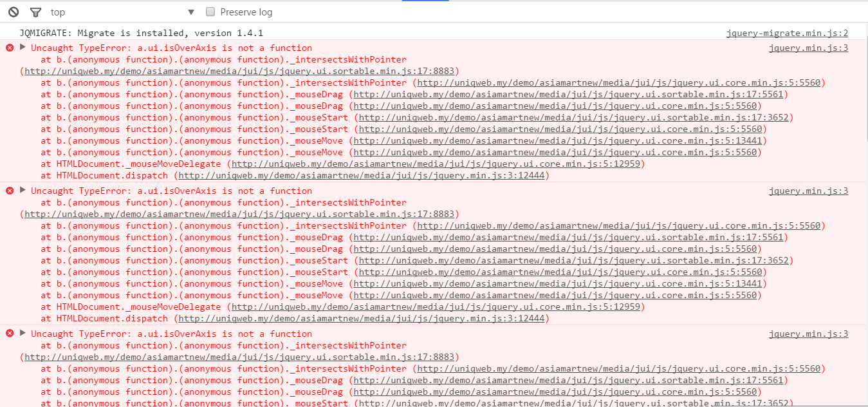Follow second error's HTMLDocument.dispatch jquery.min.js:3:12444 link
The width and height of the screenshot is (868, 407).
click(362, 318)
